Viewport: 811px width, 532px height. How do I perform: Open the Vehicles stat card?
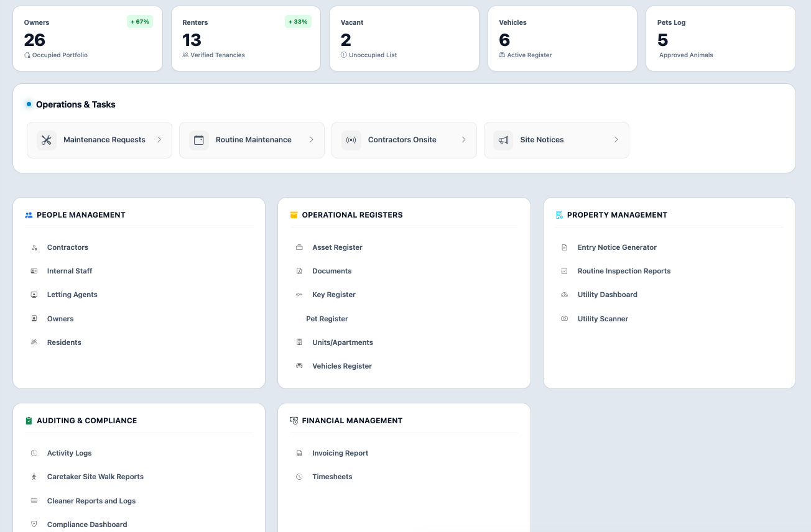pos(562,39)
